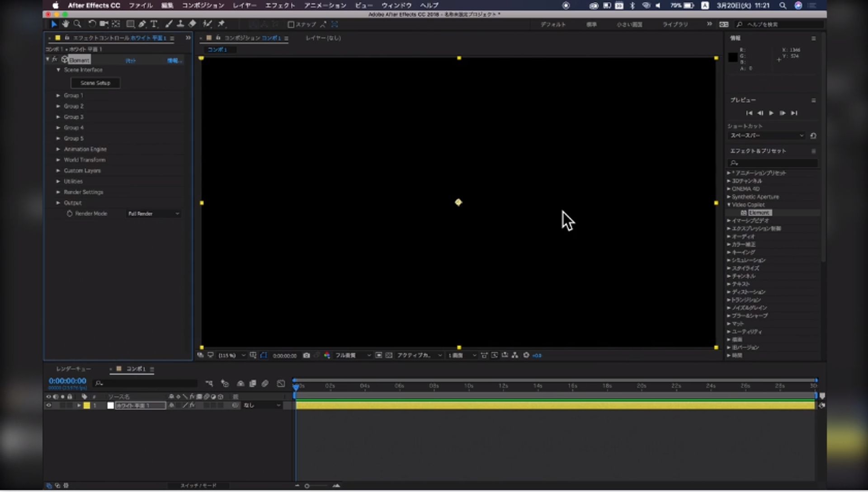This screenshot has width=868, height=492.
Task: Select the Brush tool
Action: [169, 24]
